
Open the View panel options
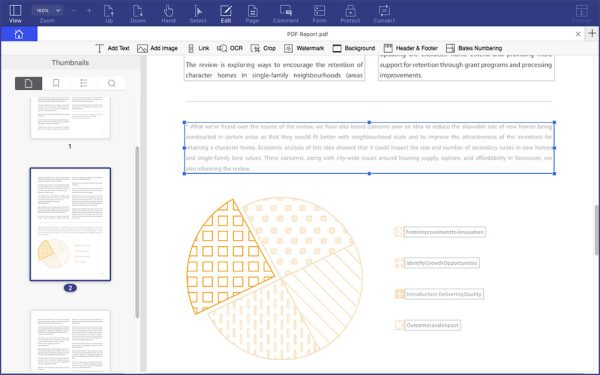15,14
